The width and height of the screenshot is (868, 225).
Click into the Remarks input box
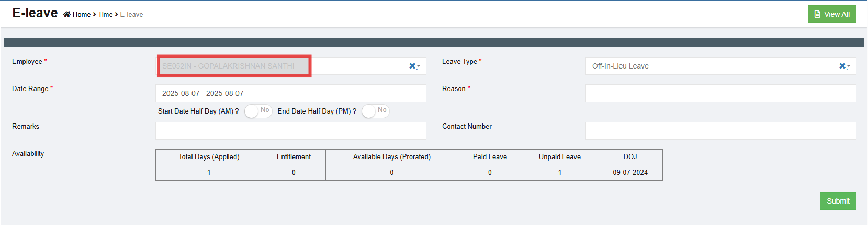[x=290, y=131]
